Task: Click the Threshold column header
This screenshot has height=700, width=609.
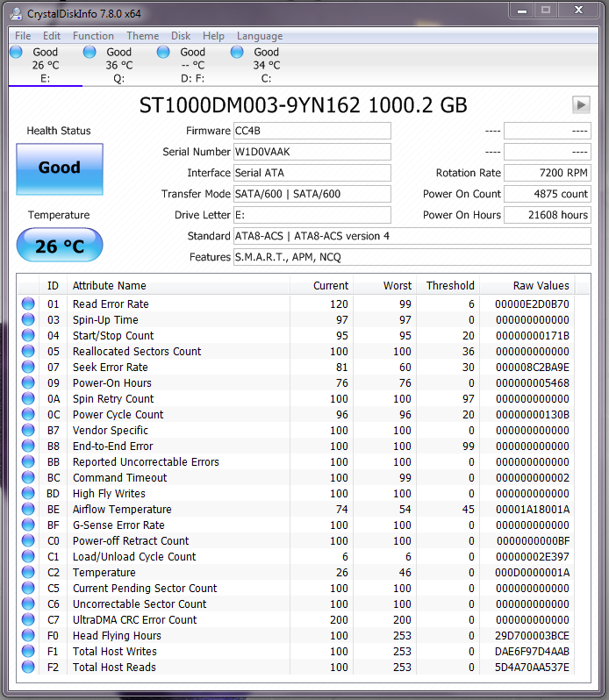Action: (448, 286)
